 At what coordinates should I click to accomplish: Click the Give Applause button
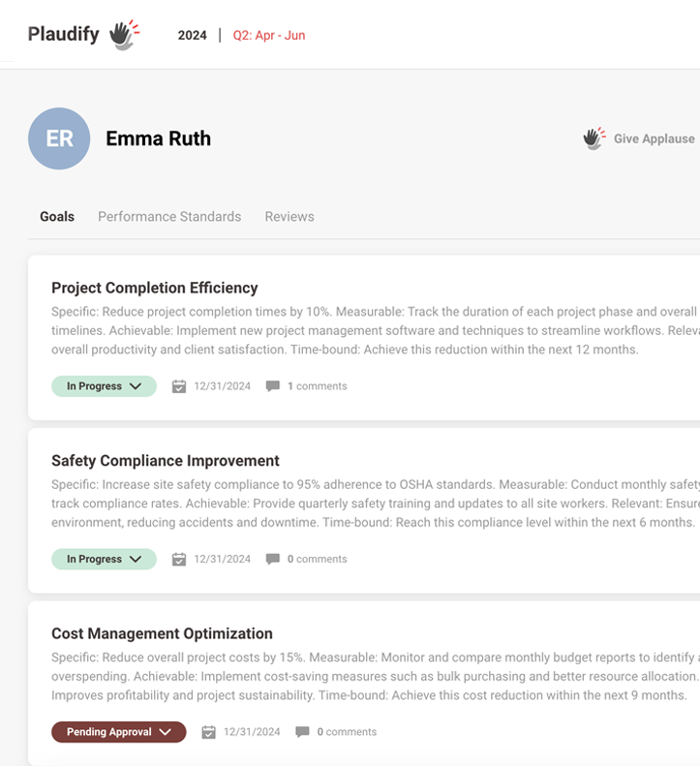639,138
